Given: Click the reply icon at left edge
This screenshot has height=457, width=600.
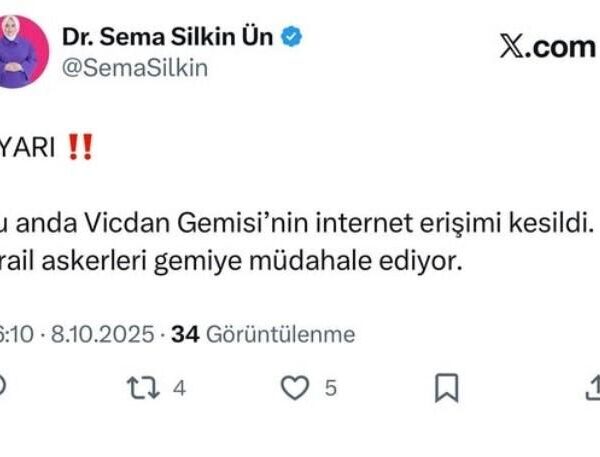Looking at the screenshot, I should (3, 388).
